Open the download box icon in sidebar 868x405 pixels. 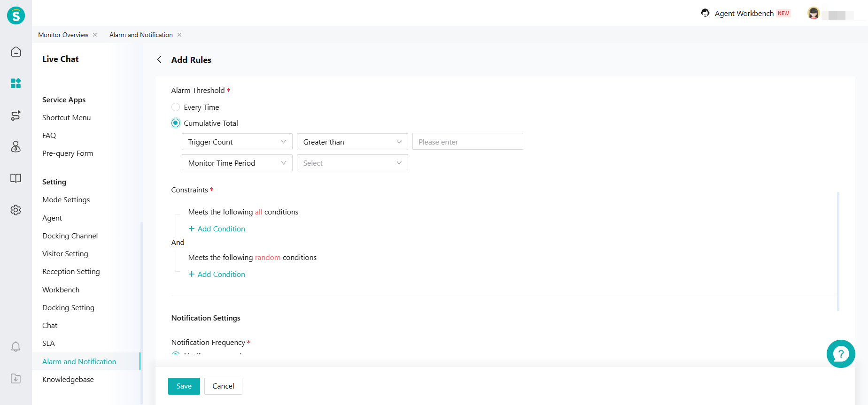pyautogui.click(x=16, y=378)
